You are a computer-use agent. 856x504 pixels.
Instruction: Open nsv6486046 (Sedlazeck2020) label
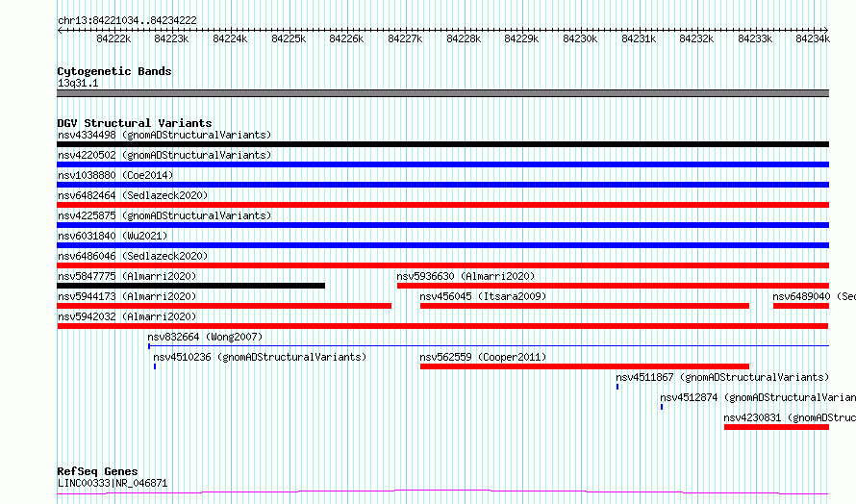(133, 256)
